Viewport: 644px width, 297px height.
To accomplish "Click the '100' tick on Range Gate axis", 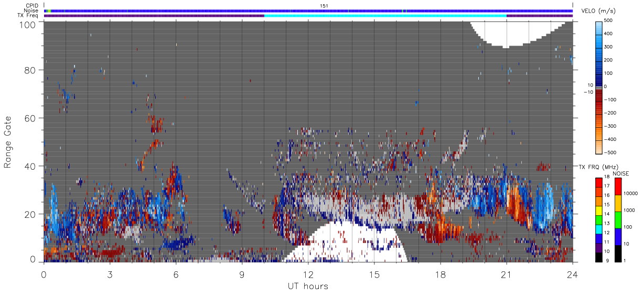I will (x=28, y=25).
